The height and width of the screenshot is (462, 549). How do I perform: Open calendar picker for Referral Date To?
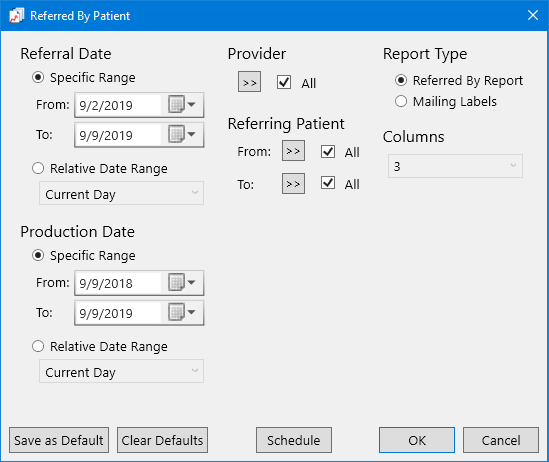(x=182, y=134)
